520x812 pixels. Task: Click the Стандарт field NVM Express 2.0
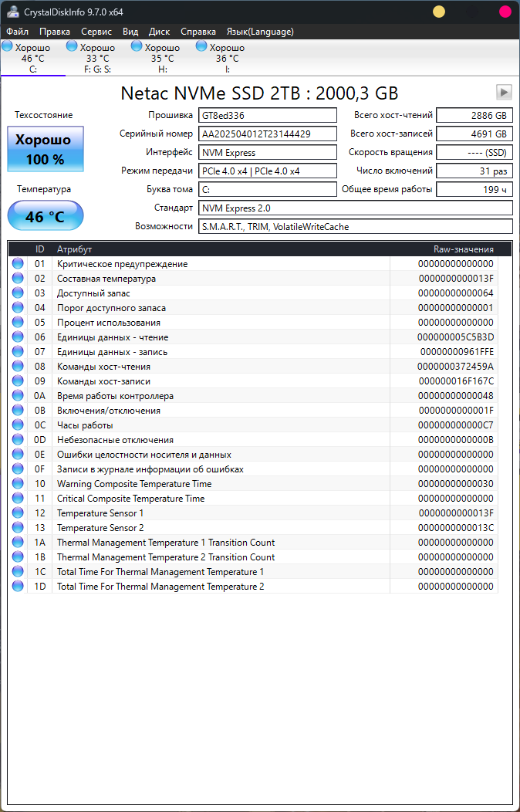click(x=356, y=208)
